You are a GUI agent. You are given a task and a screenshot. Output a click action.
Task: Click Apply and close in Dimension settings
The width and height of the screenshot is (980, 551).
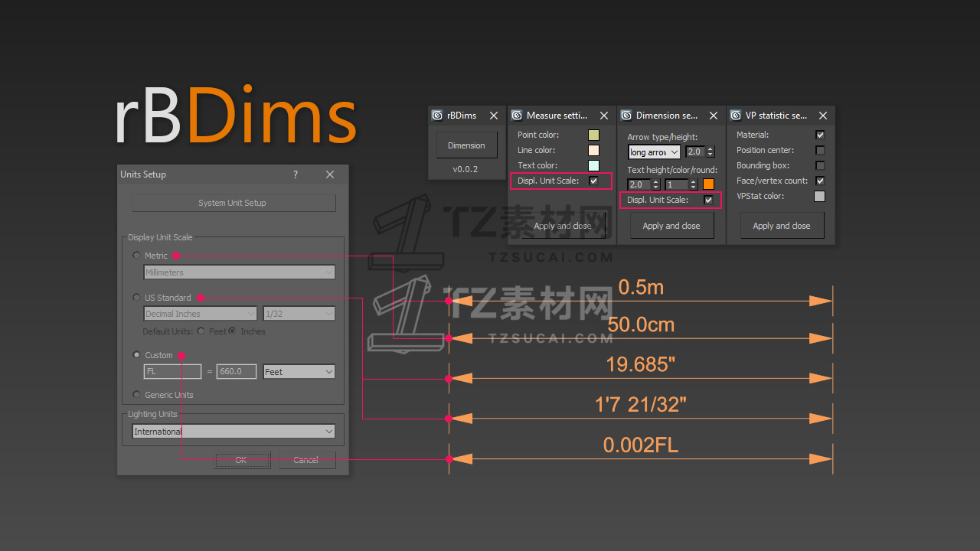pos(671,226)
